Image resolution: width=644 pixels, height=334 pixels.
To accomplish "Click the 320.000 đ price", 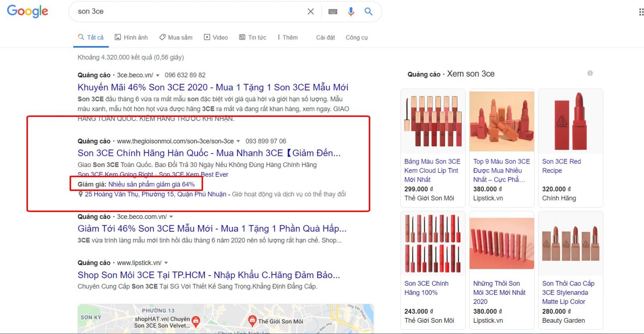I will tap(556, 189).
